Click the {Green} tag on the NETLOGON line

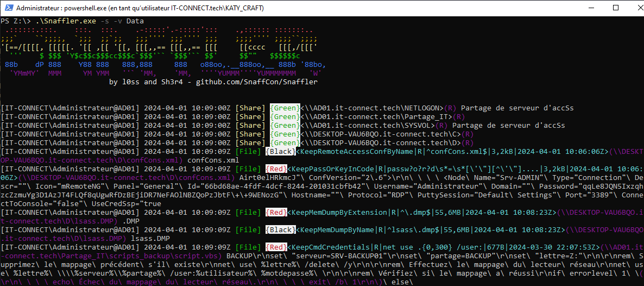284,108
